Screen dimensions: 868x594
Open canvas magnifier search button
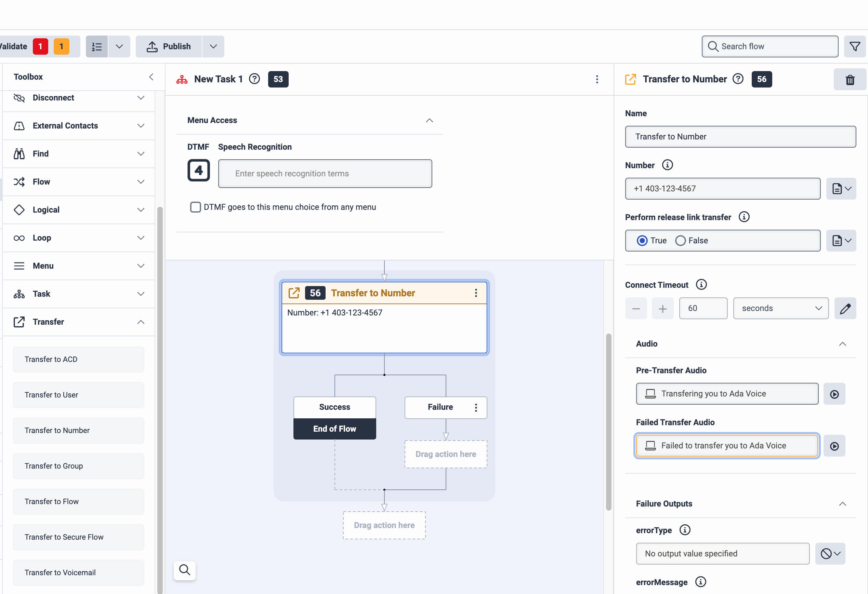point(184,570)
